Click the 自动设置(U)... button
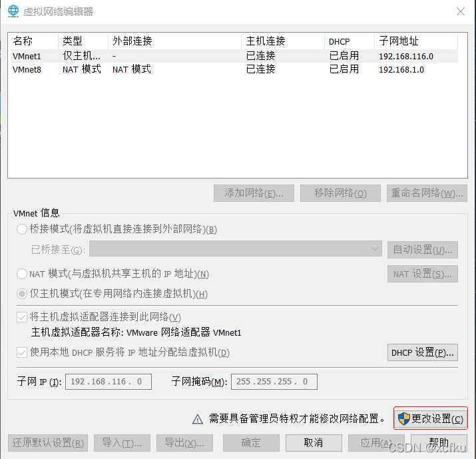 point(423,250)
